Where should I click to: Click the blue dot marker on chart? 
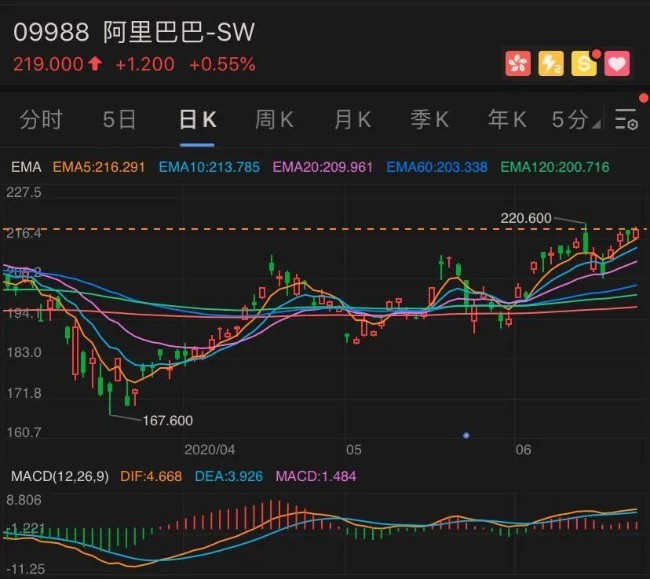(x=466, y=435)
